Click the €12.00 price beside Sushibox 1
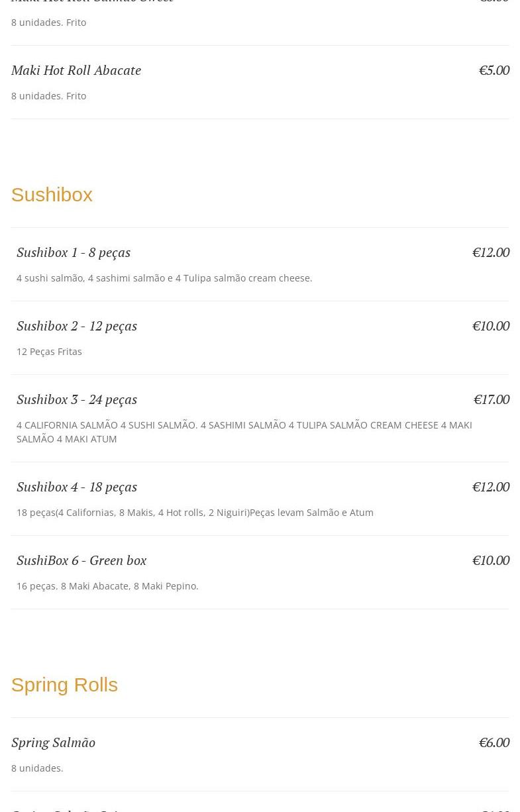Image resolution: width=520 pixels, height=812 pixels. pyautogui.click(x=490, y=252)
